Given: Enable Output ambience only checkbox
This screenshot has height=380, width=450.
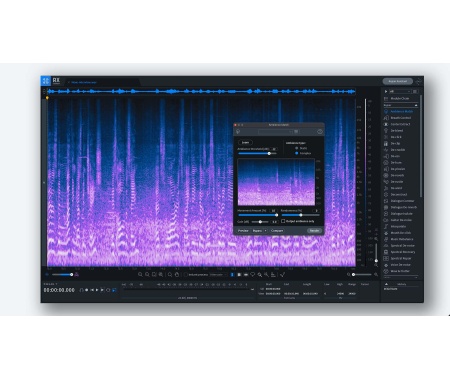Looking at the screenshot, I should point(283,221).
